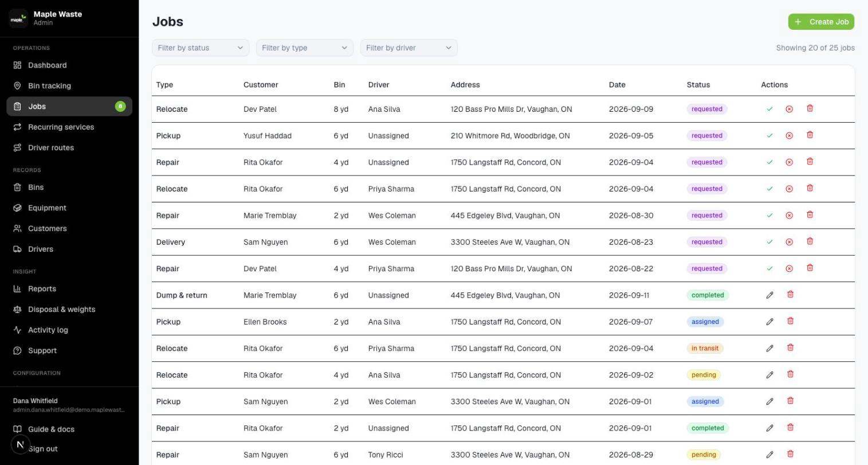Screen dimensions: 868x465
Task: Click the 'Showing 20 of 25 jobs' text
Action: (815, 48)
